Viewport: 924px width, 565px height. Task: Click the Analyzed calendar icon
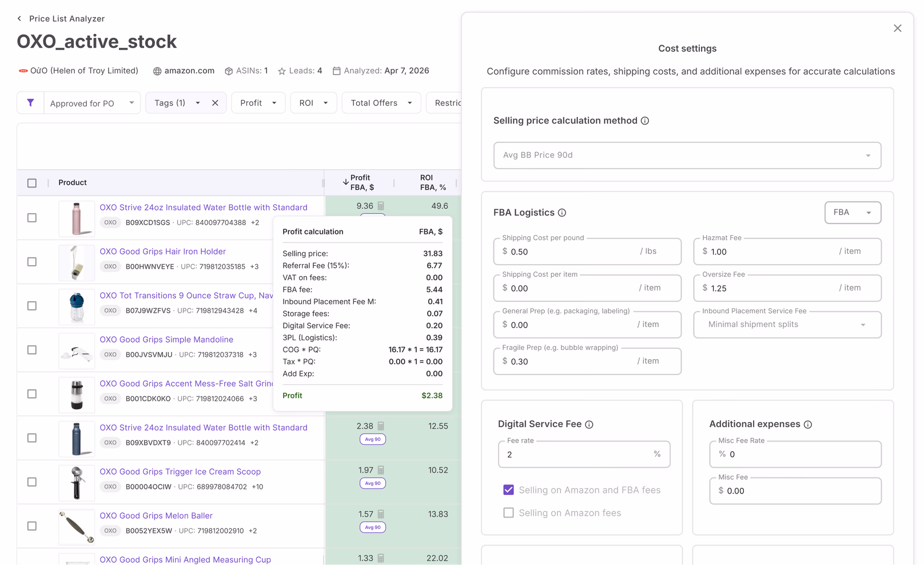(337, 71)
